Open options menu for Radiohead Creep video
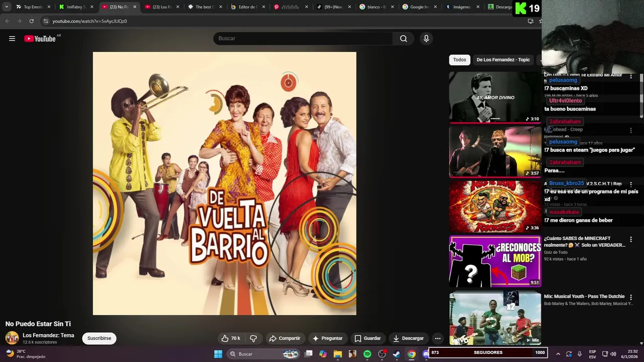644x362 pixels. pos(631,130)
